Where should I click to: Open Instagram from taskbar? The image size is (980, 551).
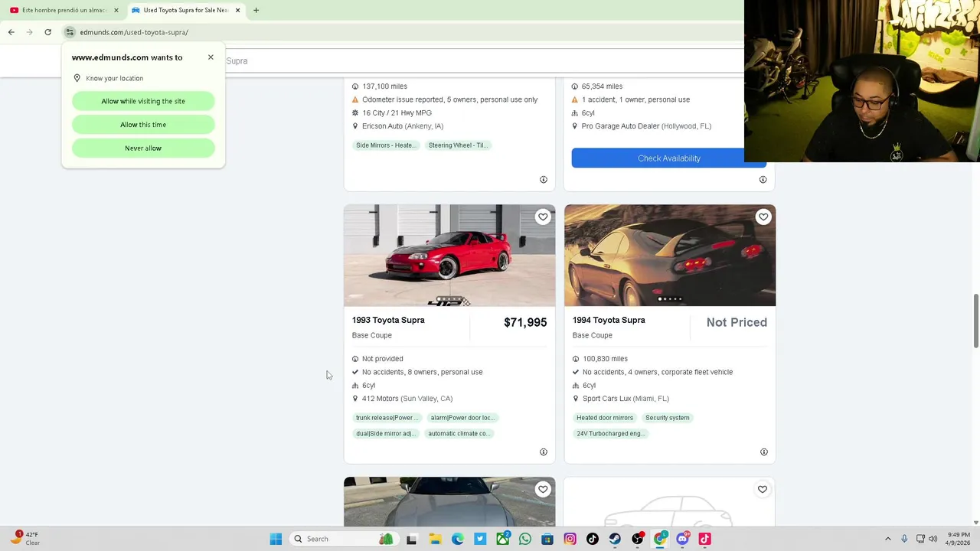570,539
